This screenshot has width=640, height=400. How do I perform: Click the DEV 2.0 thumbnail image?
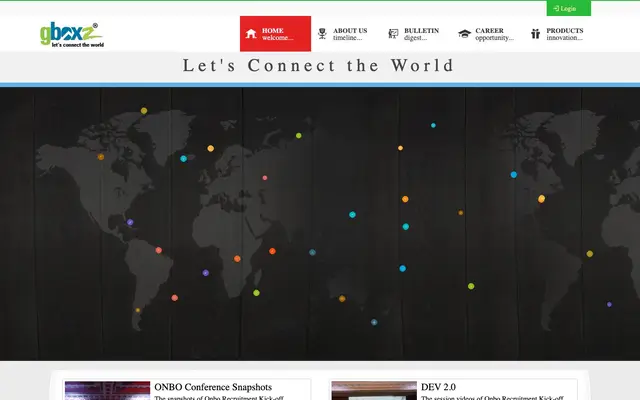coord(374,391)
